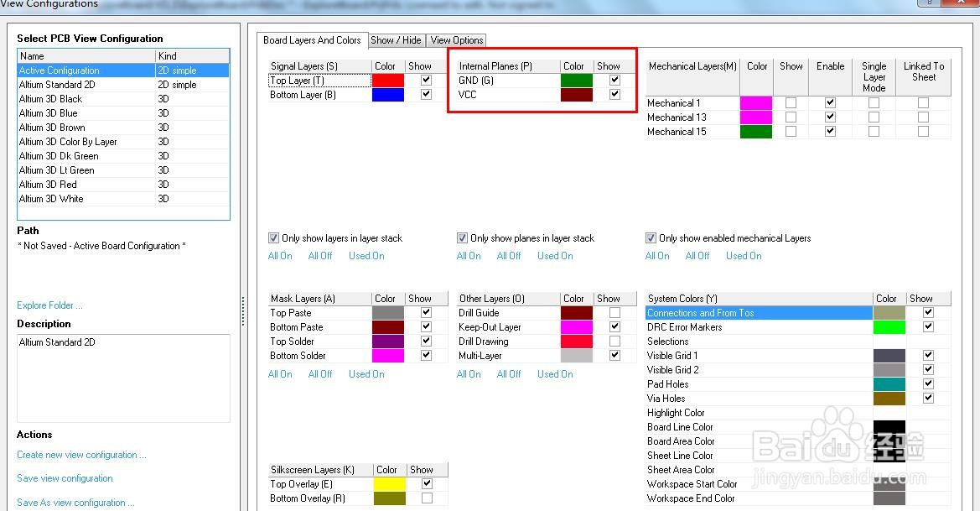Toggle GND (G) plane show checkbox

(x=615, y=80)
